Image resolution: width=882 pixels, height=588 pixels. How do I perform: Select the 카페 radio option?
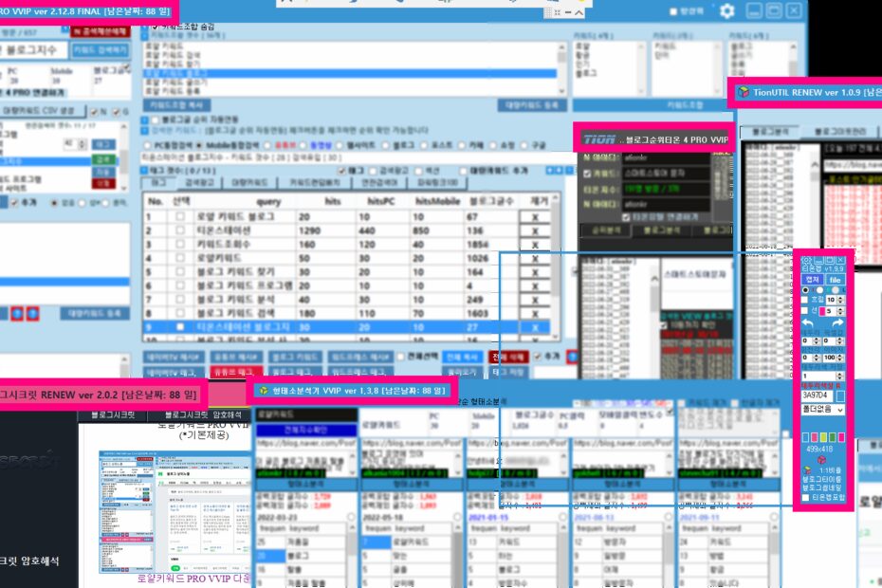(x=462, y=145)
